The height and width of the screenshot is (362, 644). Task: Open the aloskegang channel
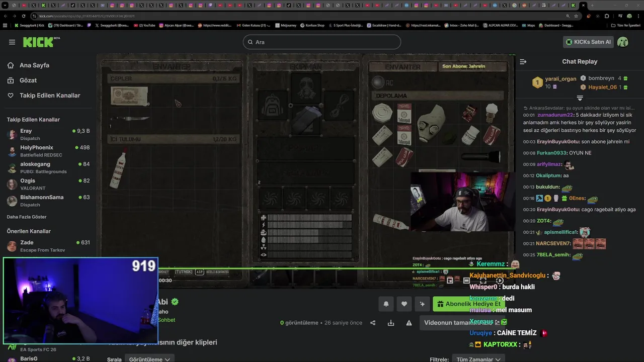click(48, 167)
